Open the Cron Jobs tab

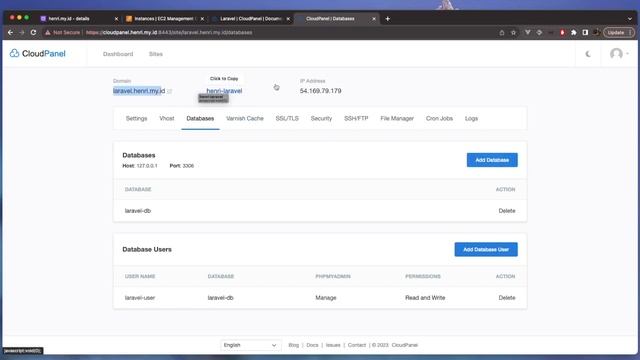pos(439,118)
